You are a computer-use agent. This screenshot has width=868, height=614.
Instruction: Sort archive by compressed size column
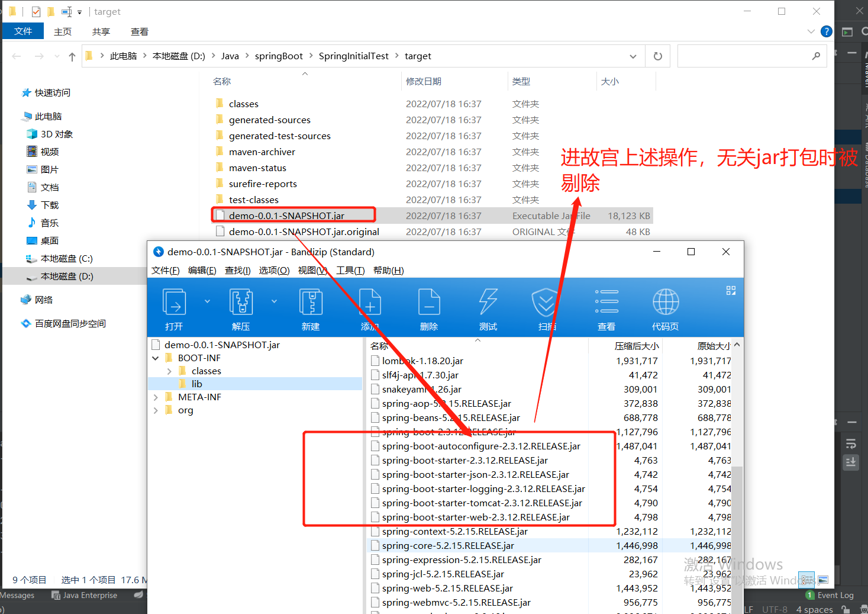pyautogui.click(x=636, y=346)
